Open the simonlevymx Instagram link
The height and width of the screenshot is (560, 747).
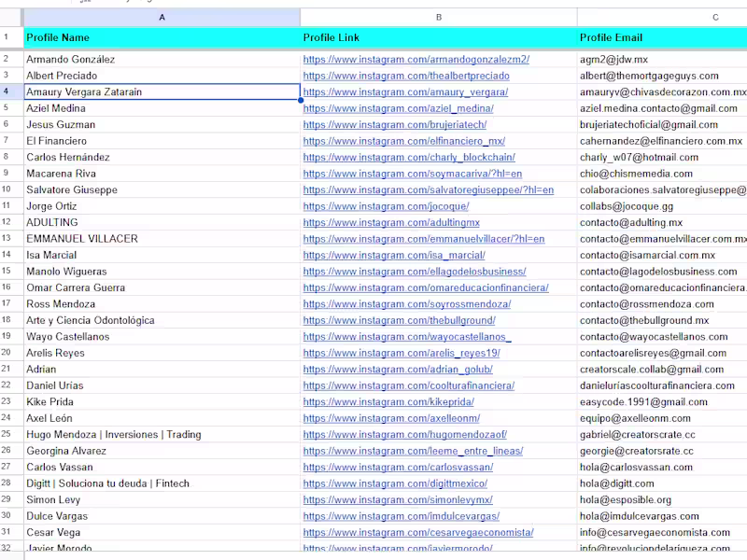[x=398, y=500]
